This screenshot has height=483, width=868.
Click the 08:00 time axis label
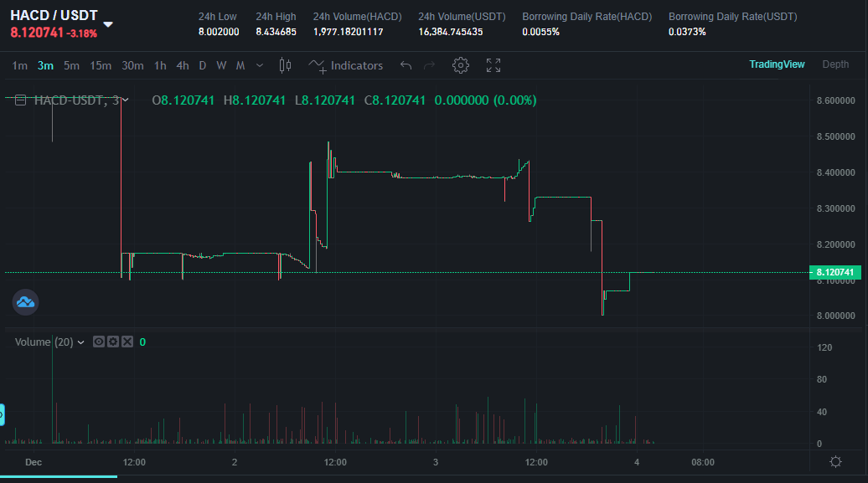point(702,463)
